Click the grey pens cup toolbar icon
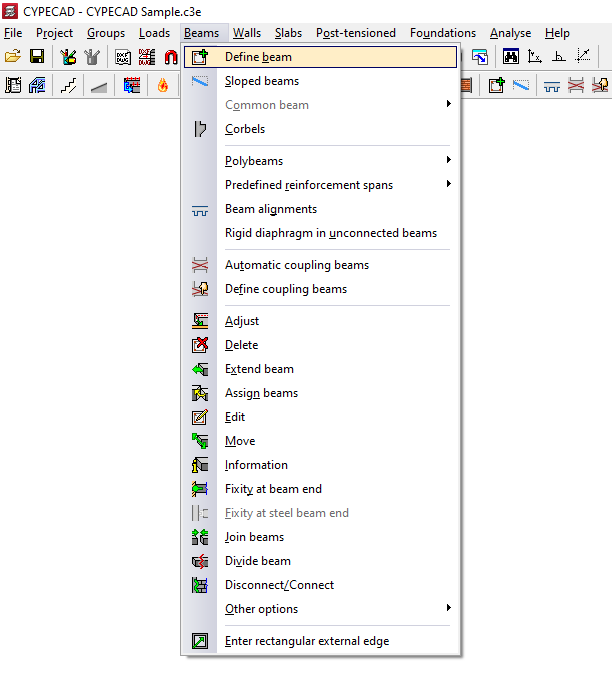 click(92, 57)
